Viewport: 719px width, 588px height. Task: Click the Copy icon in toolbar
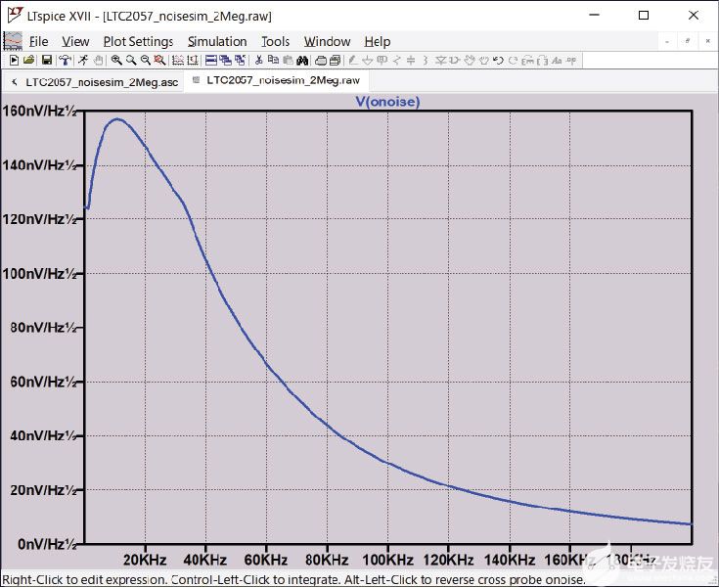[273, 60]
